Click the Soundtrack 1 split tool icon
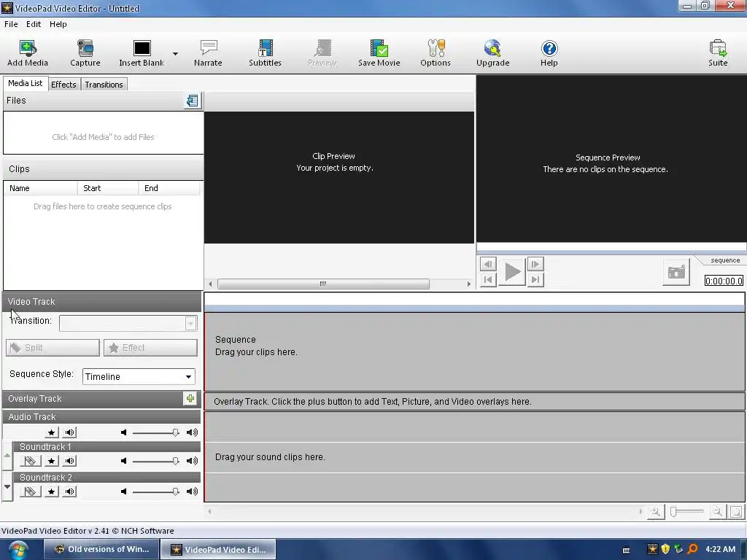Image resolution: width=747 pixels, height=560 pixels. click(x=30, y=461)
